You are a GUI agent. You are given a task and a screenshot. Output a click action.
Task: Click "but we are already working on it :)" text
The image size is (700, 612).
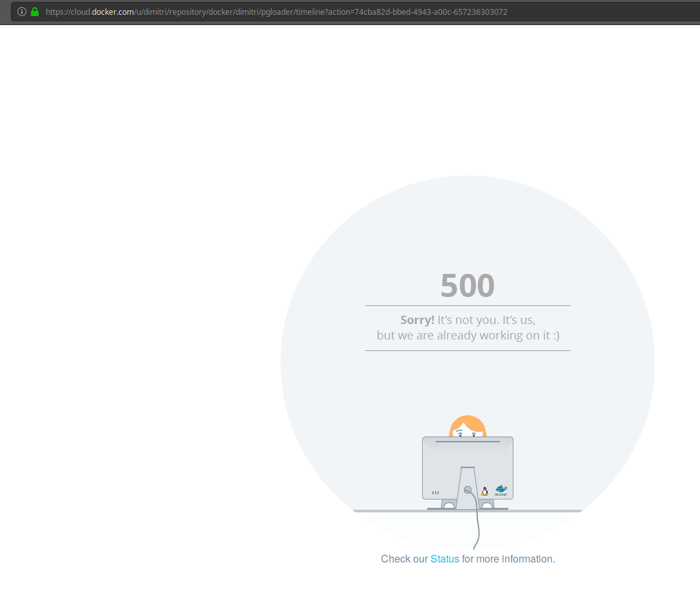point(468,335)
